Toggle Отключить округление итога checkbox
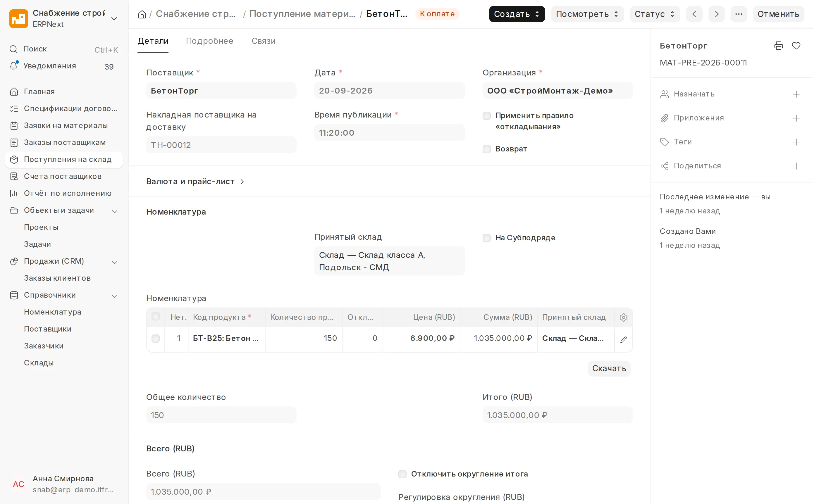Screen dimensions: 819x504 402,474
